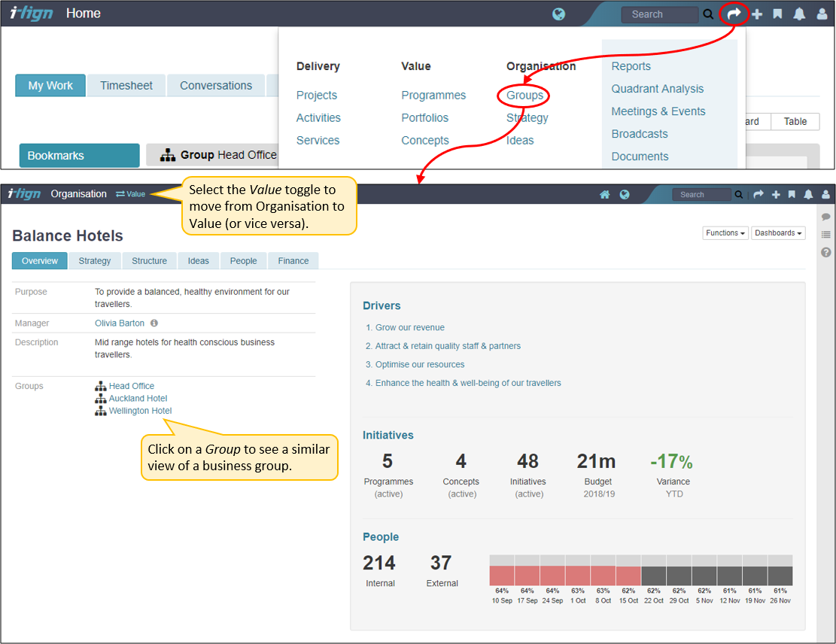Open the Conversations tab
This screenshot has width=836, height=644.
point(216,85)
